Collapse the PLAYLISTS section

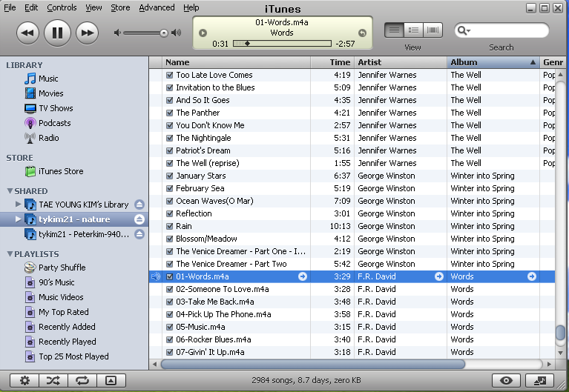10,254
